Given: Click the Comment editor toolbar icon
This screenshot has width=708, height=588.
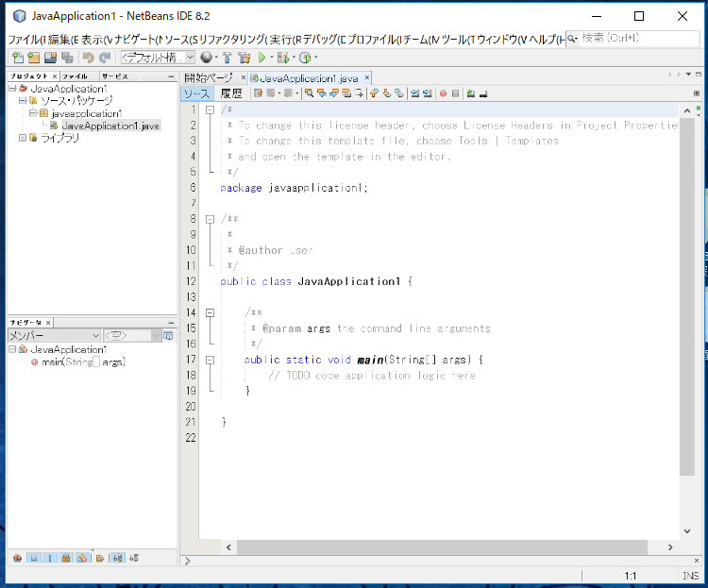Looking at the screenshot, I should pos(471,93).
